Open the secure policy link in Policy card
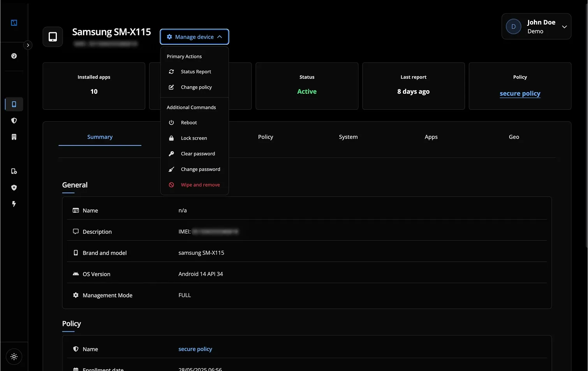The width and height of the screenshot is (588, 371). tap(520, 93)
